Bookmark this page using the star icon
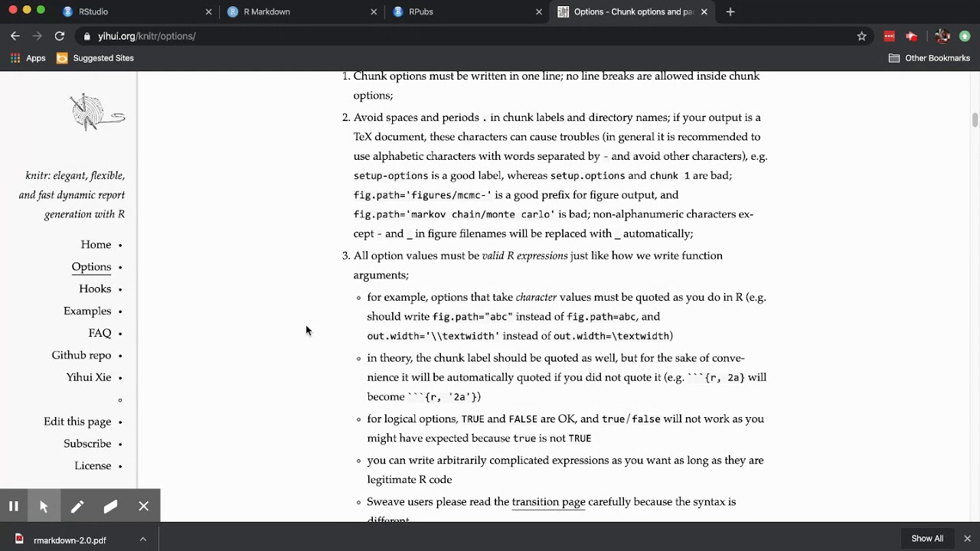This screenshot has width=980, height=551. (x=861, y=36)
